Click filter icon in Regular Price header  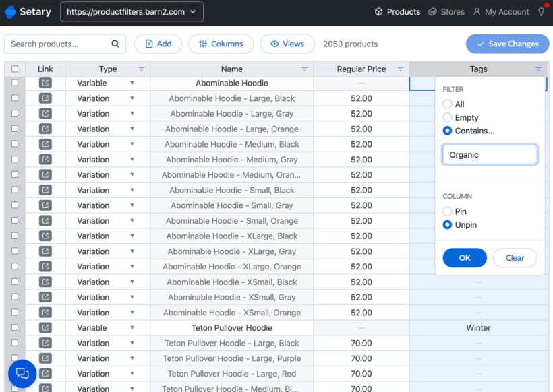pos(400,69)
